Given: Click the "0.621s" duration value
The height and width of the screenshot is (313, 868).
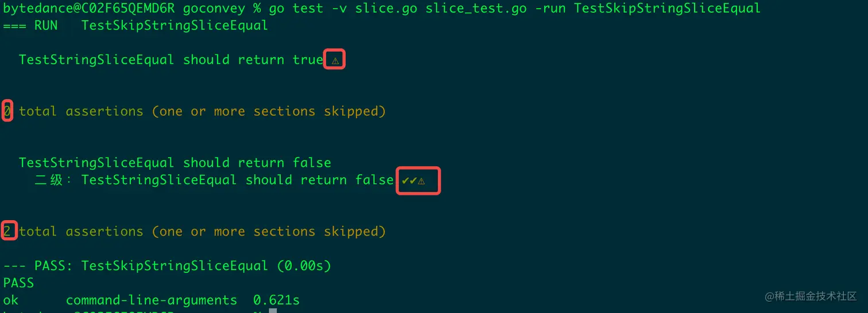Looking at the screenshot, I should [276, 300].
